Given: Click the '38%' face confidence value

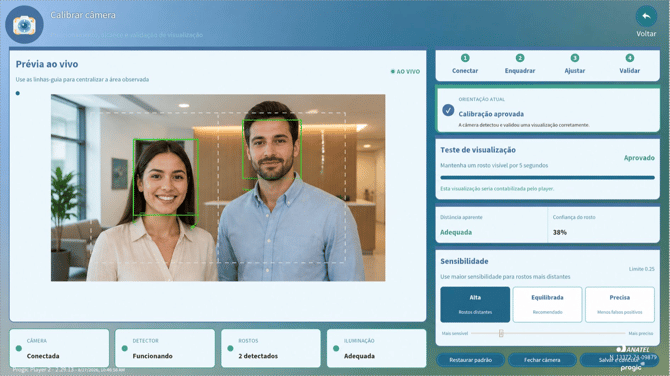Looking at the screenshot, I should pyautogui.click(x=560, y=232).
